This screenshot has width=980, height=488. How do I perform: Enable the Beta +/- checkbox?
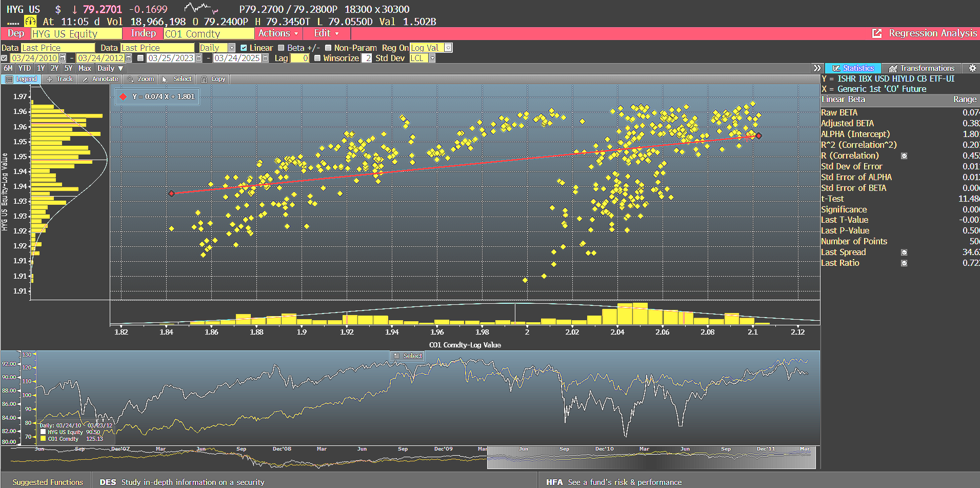point(281,48)
